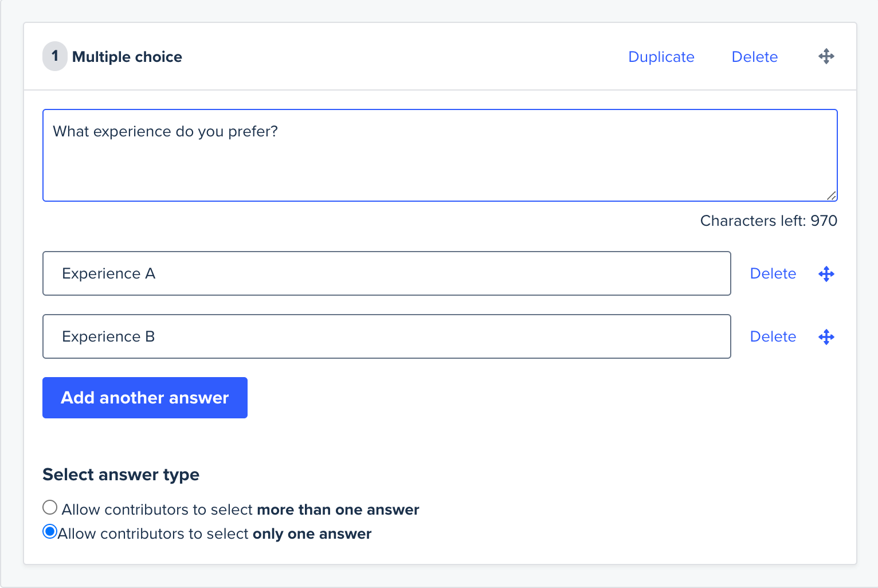The height and width of the screenshot is (588, 878).
Task: Click the textarea resize grip corner
Action: coord(832,195)
